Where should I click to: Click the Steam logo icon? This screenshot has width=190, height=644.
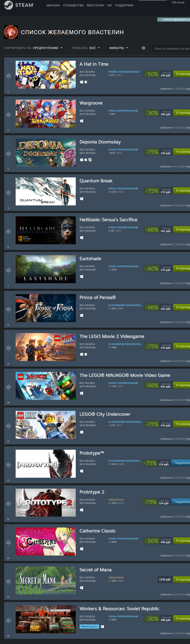8,5
